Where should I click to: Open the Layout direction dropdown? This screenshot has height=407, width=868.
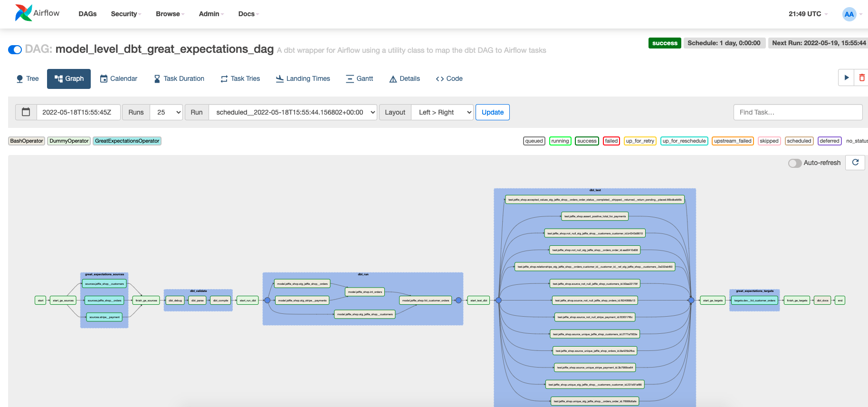pyautogui.click(x=442, y=112)
